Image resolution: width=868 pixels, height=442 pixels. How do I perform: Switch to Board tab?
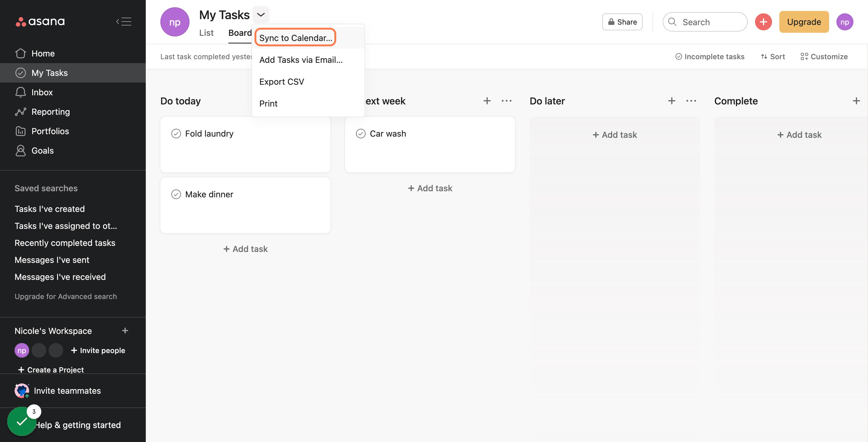point(240,33)
